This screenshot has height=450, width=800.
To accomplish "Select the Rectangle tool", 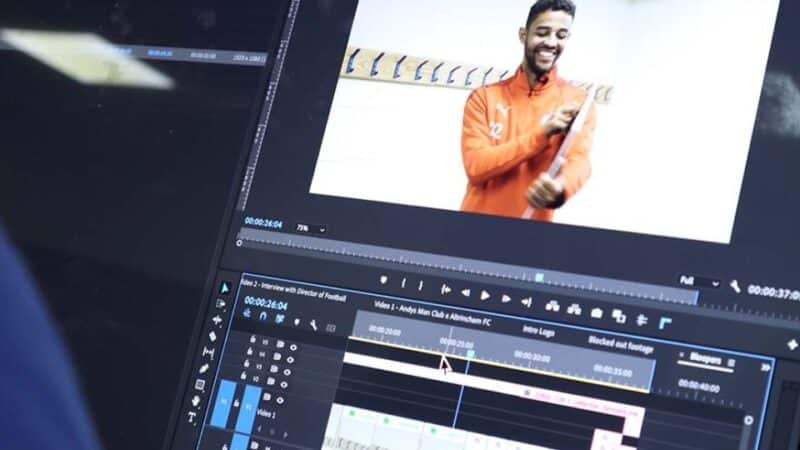I will [x=200, y=385].
